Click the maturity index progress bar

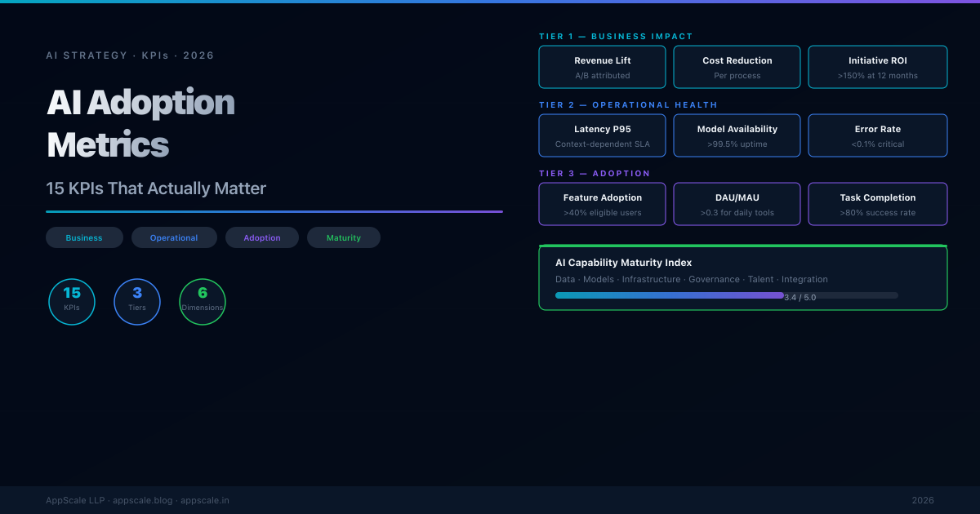(x=726, y=295)
